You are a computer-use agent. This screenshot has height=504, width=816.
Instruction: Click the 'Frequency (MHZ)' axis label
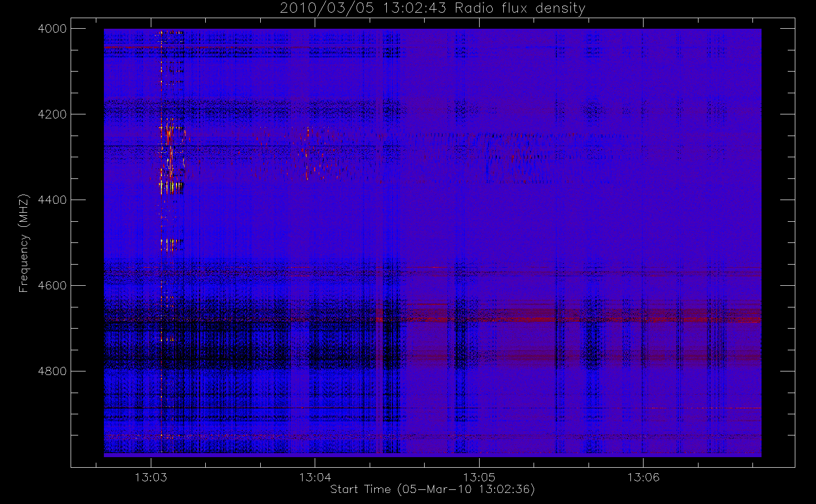[x=24, y=243]
